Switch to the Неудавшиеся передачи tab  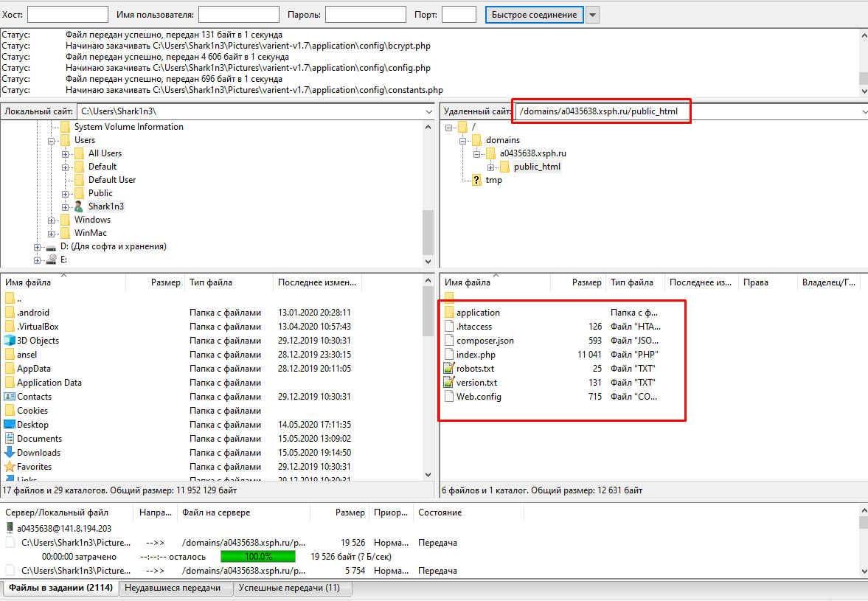[x=173, y=588]
